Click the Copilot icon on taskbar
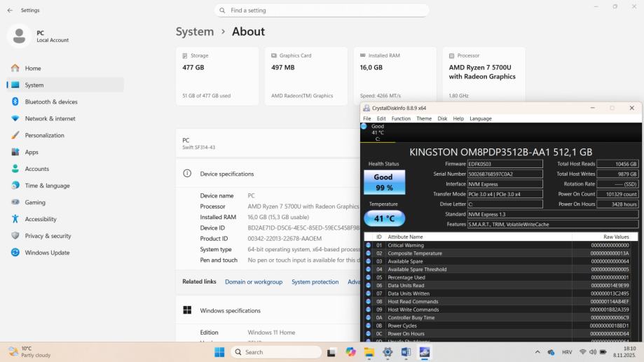Screen dimensions: 644x362 350,352
